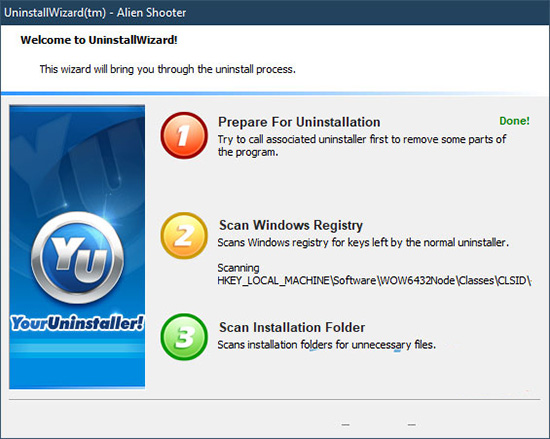The height and width of the screenshot is (439, 550).
Task: Click the green "Done!" status label
Action: pos(514,121)
